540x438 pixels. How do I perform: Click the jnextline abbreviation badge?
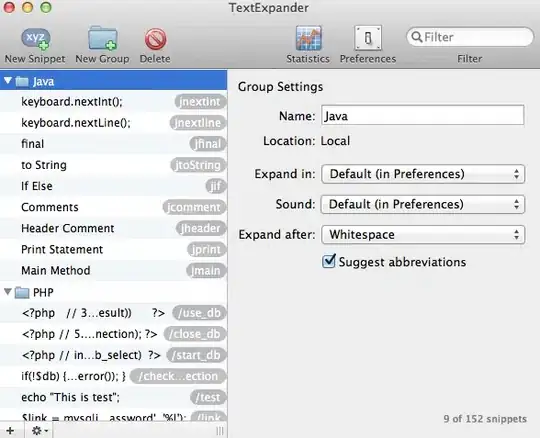coord(198,123)
